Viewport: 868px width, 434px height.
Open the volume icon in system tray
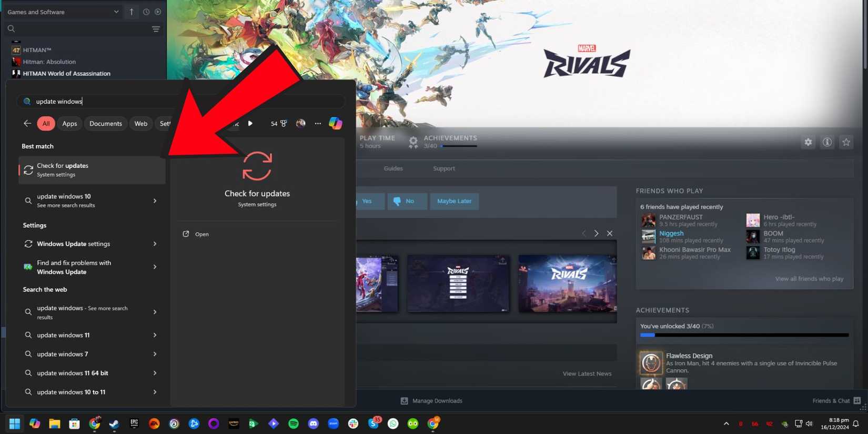point(809,423)
